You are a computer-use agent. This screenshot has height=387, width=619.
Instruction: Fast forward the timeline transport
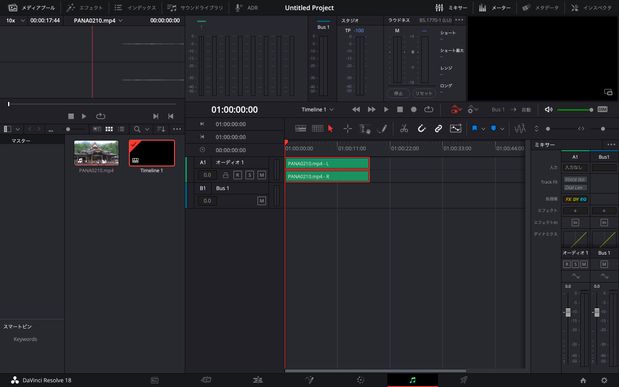pos(371,109)
